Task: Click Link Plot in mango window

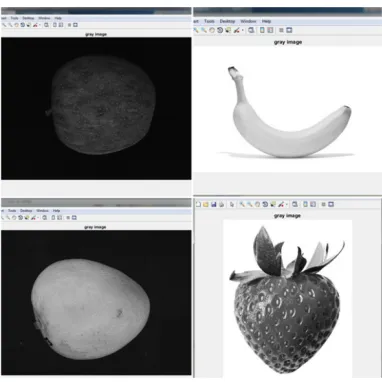Action: point(44,218)
